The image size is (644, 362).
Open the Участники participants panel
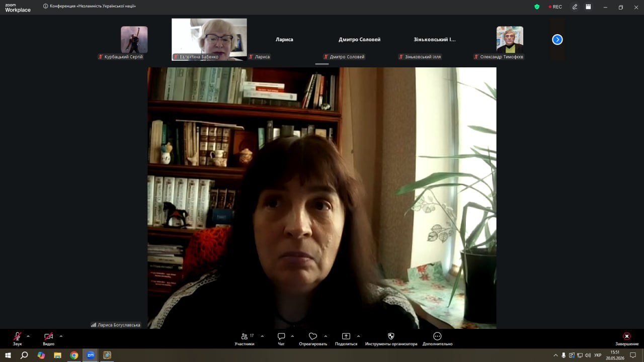coord(245,338)
